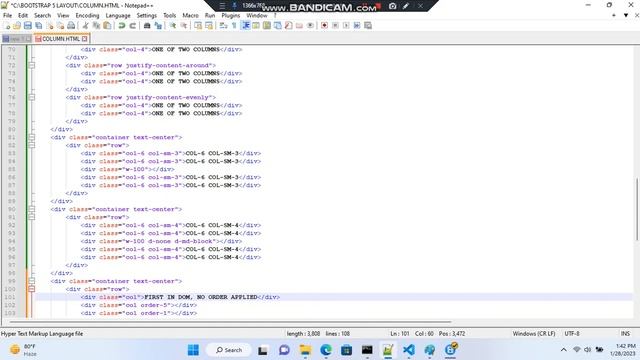Collapse fold marker at line 82

point(31,145)
